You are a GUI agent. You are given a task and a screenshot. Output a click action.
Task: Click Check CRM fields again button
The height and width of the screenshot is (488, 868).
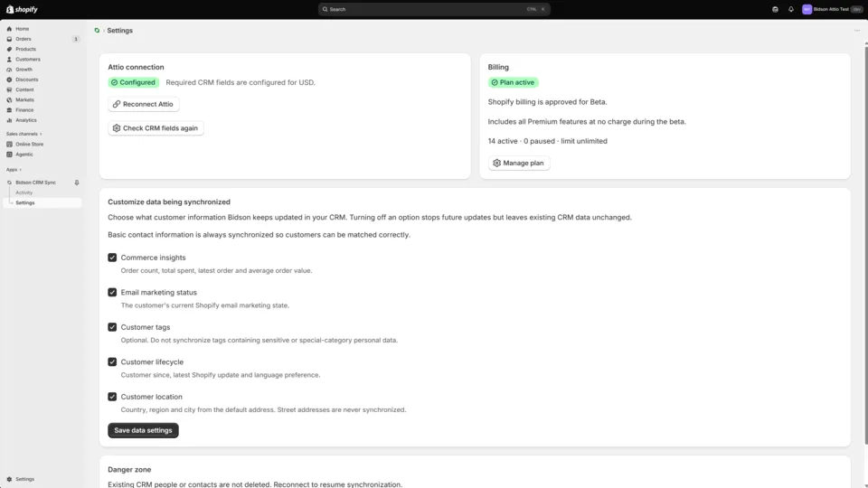click(x=156, y=128)
